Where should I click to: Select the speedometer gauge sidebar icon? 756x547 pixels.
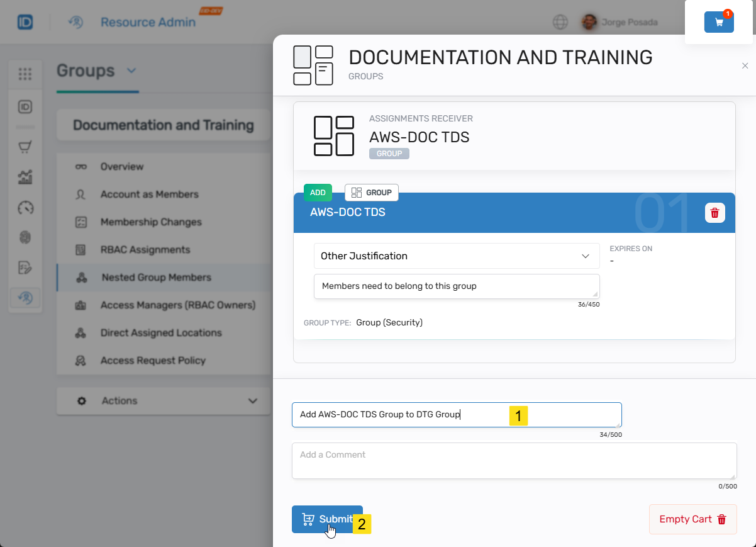tap(25, 208)
